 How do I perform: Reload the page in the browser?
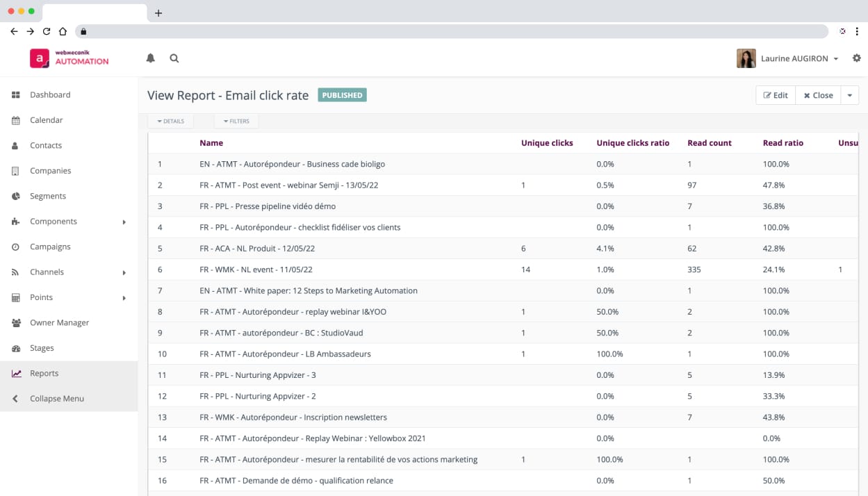(x=47, y=31)
